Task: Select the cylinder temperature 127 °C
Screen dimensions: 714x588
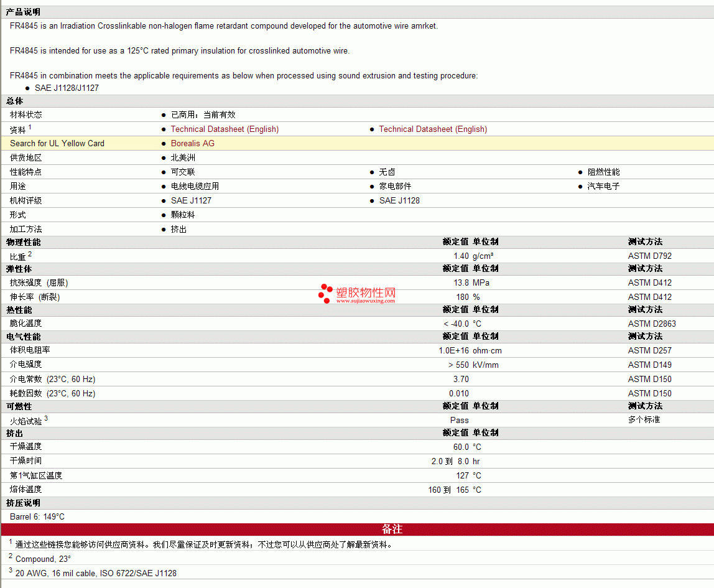Action: [468, 475]
